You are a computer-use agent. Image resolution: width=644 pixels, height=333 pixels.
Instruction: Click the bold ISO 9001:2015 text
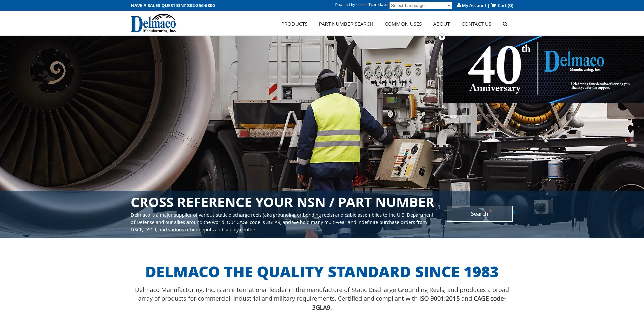point(439,298)
